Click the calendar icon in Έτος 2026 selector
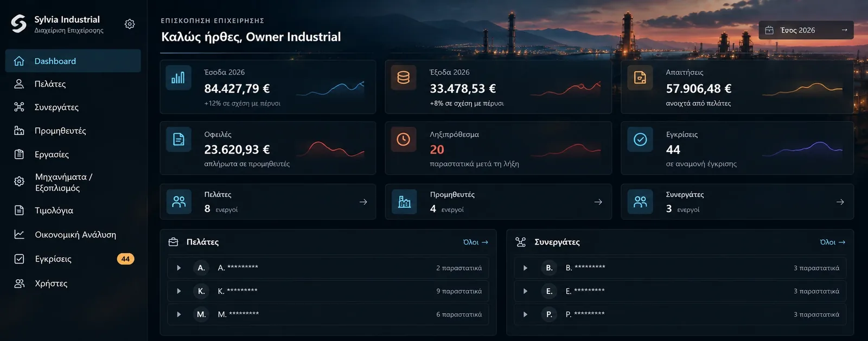 pos(769,30)
